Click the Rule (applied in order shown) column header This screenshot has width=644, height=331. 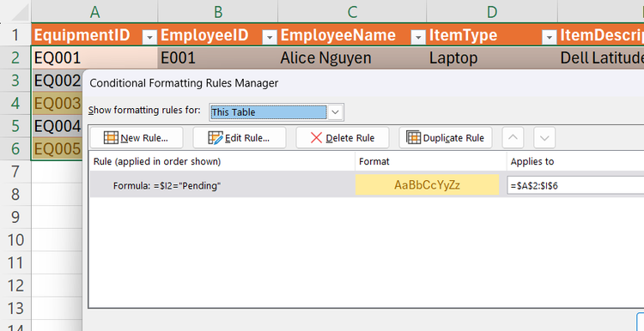pyautogui.click(x=222, y=161)
